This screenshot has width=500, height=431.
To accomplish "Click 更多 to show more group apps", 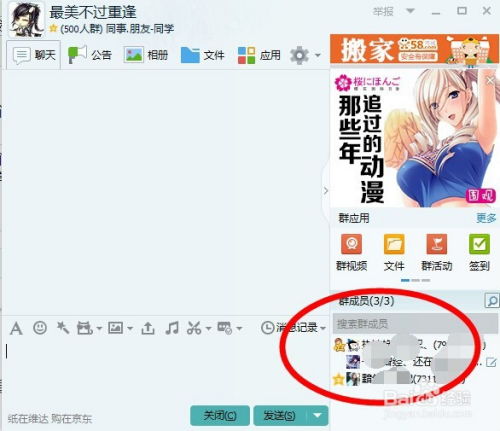I will point(486,218).
